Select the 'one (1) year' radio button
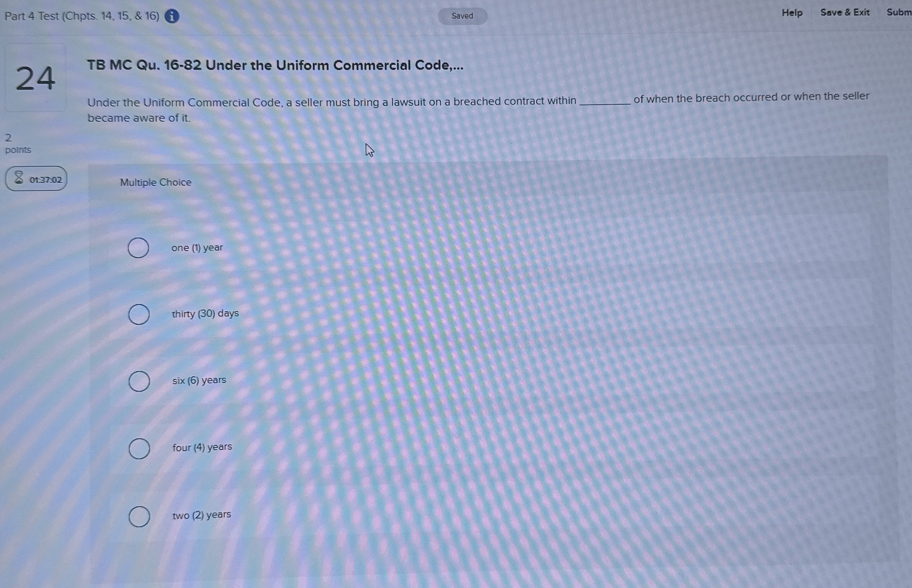 pyautogui.click(x=138, y=248)
